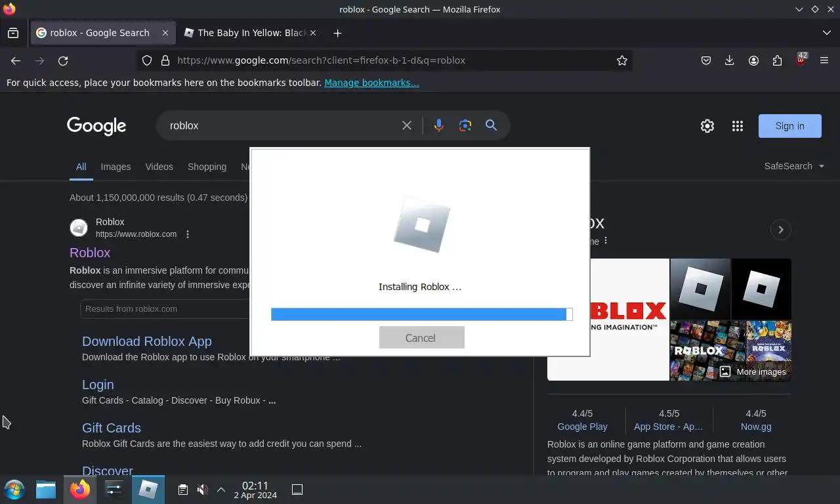Viewport: 840px width, 504px height.
Task: Open App Store rating link
Action: click(x=668, y=427)
